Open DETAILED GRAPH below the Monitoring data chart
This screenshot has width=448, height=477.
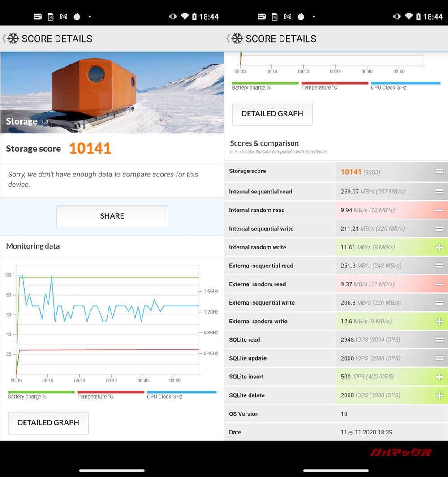pyautogui.click(x=48, y=422)
